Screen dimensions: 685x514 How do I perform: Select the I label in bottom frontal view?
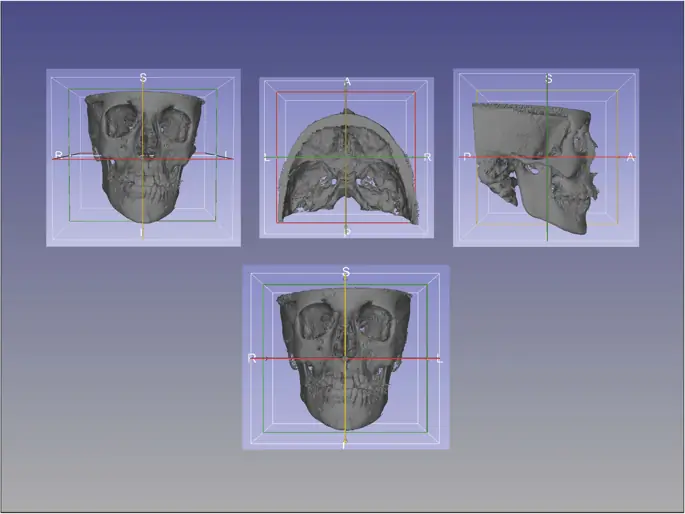tap(345, 444)
